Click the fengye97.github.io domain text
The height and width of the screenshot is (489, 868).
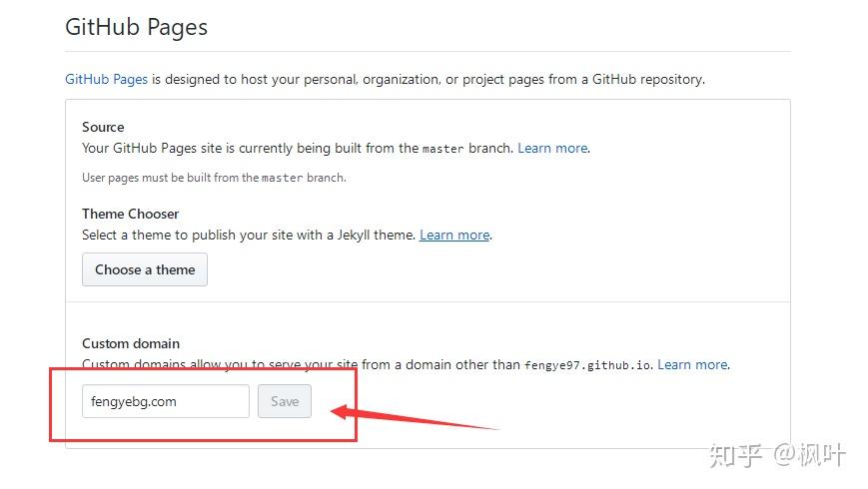pyautogui.click(x=588, y=365)
